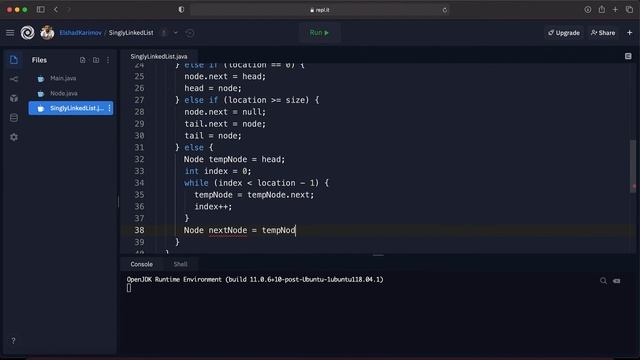The height and width of the screenshot is (360, 640).
Task: Run the program with Run button
Action: [x=319, y=33]
